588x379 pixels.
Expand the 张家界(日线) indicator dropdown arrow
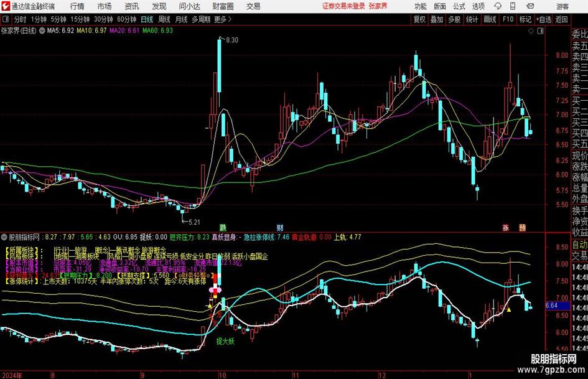[x=42, y=30]
